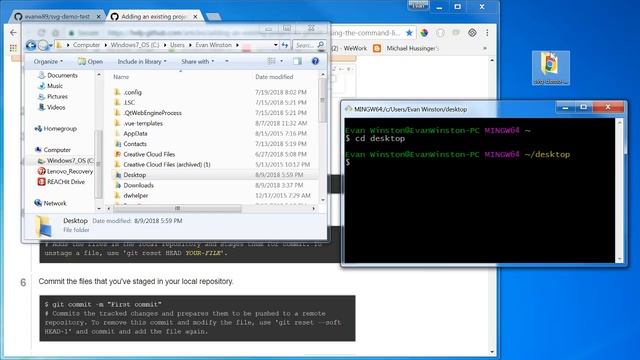This screenshot has width=640, height=360.
Task: Close the Adding an existing project tab
Action: tap(195, 17)
